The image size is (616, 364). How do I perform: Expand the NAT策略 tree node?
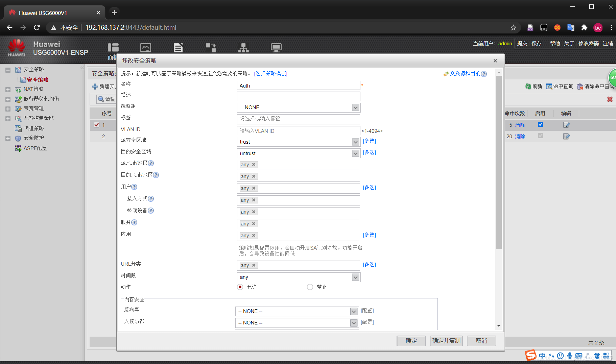8,90
